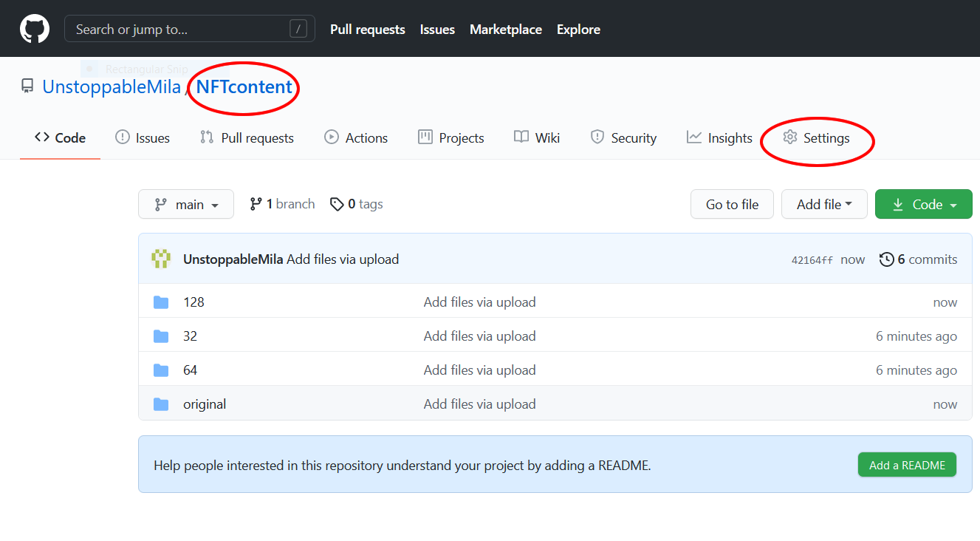
Task: View the 0 tags link
Action: (x=356, y=204)
